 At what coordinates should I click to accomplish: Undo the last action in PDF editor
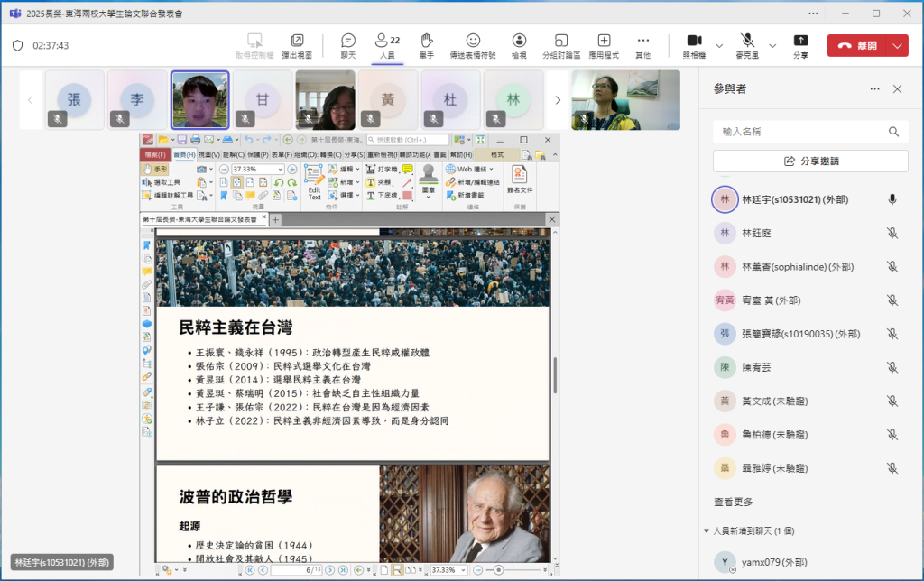coord(248,140)
